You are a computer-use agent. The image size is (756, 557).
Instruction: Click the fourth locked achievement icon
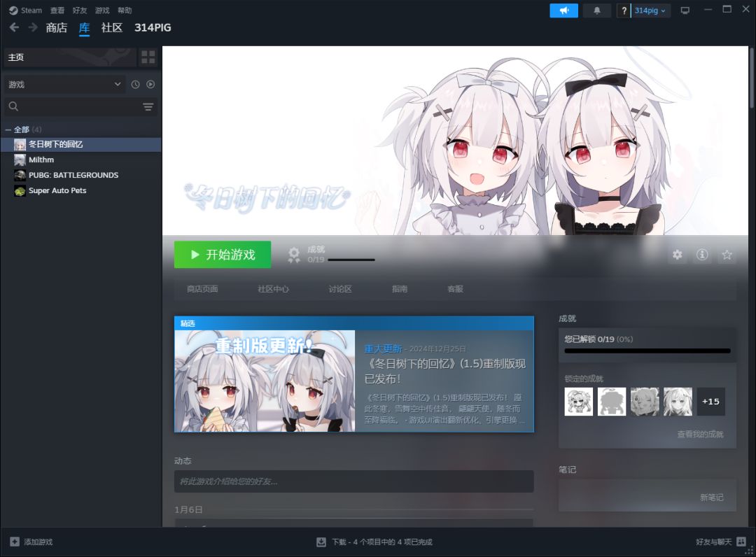click(678, 402)
